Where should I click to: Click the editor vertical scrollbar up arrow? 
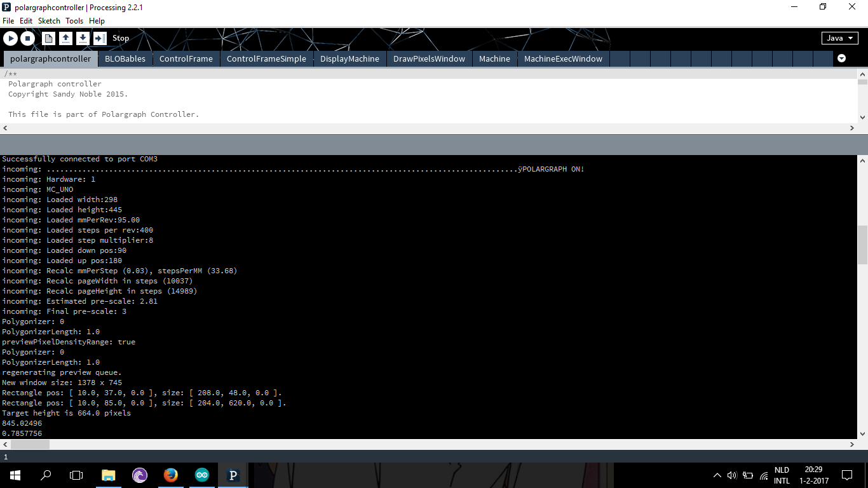pos(862,73)
